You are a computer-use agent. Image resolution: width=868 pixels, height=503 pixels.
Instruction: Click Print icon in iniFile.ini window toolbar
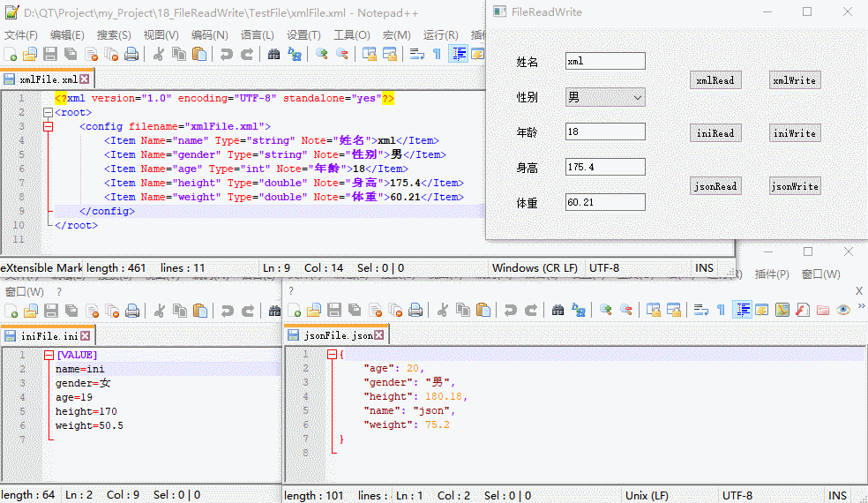(132, 311)
